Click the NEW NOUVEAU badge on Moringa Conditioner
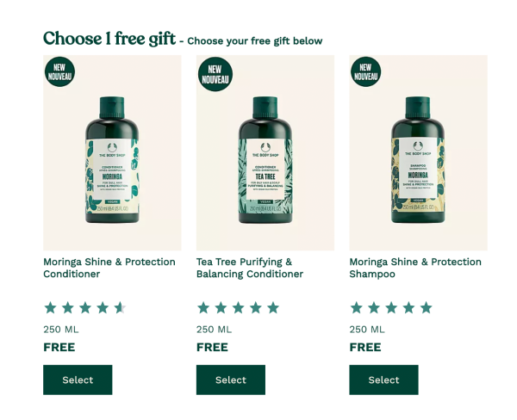This screenshot has height=420, width=517. (59, 71)
